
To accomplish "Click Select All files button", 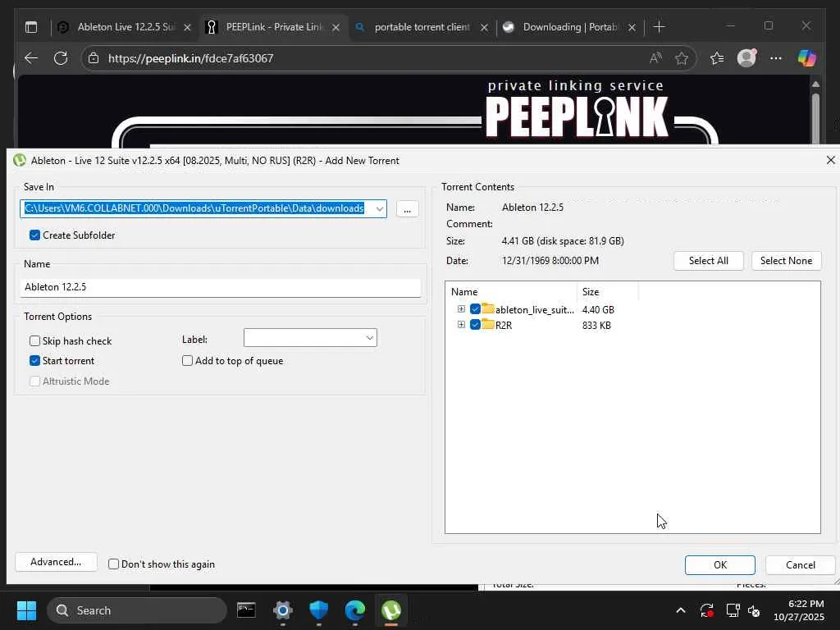I will pos(708,260).
